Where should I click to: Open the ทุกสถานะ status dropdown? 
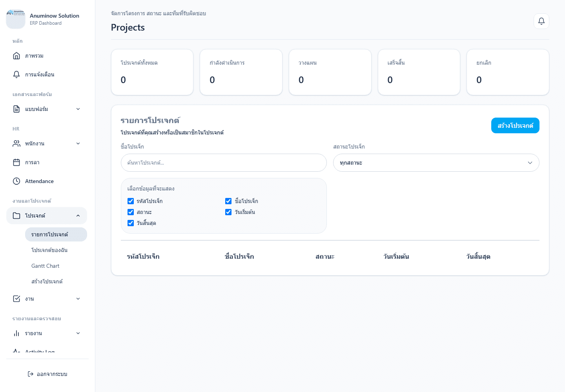(x=436, y=163)
